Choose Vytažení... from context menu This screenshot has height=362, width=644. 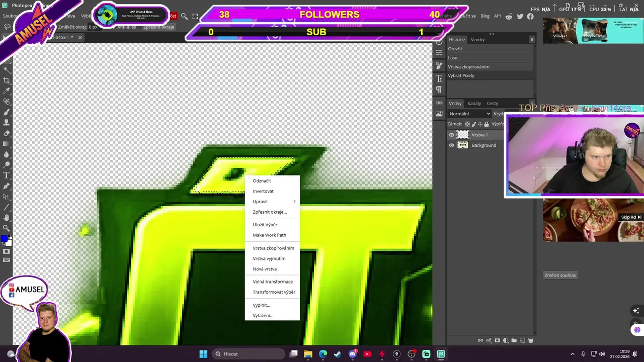pyautogui.click(x=272, y=316)
